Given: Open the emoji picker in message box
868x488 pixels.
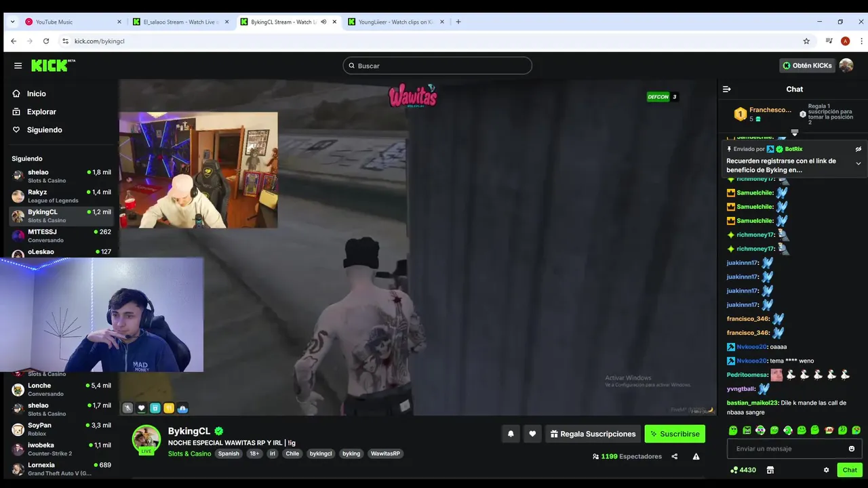Looking at the screenshot, I should coord(852,449).
